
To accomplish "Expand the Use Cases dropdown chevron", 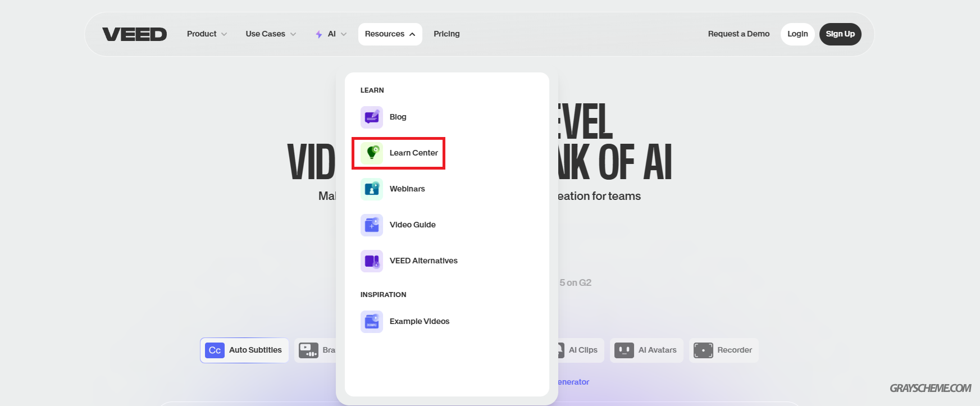I will tap(293, 34).
